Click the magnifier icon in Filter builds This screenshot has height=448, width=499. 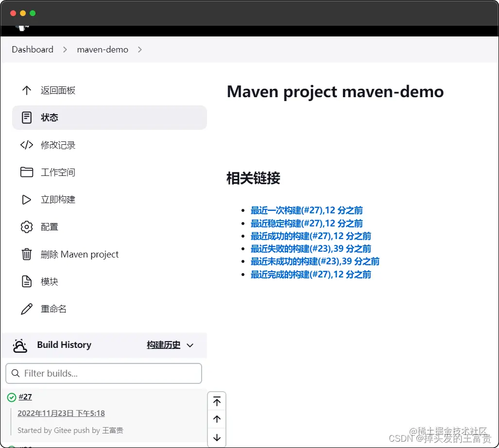point(16,373)
